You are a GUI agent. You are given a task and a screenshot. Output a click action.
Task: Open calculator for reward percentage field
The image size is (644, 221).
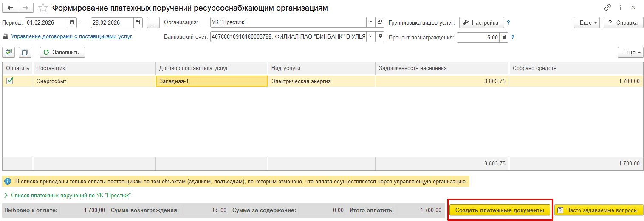point(503,37)
